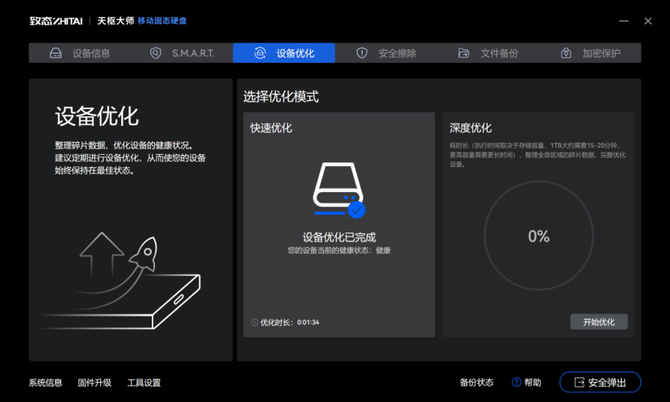Click the 安全弹出 eject button

[x=600, y=382]
